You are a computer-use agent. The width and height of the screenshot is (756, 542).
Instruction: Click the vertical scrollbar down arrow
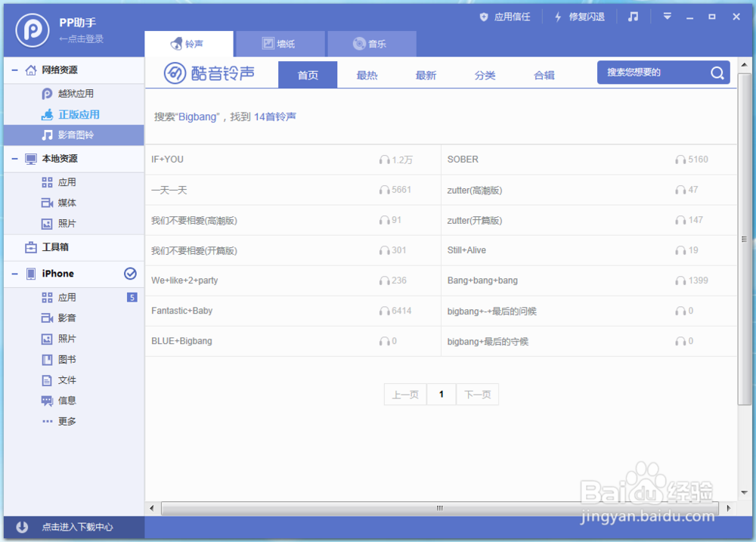(744, 493)
